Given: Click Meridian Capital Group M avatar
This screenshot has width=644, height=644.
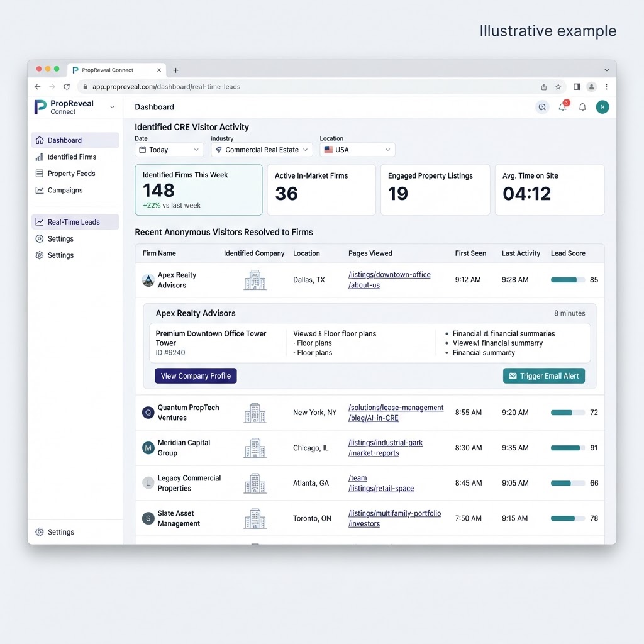Looking at the screenshot, I should tap(148, 448).
